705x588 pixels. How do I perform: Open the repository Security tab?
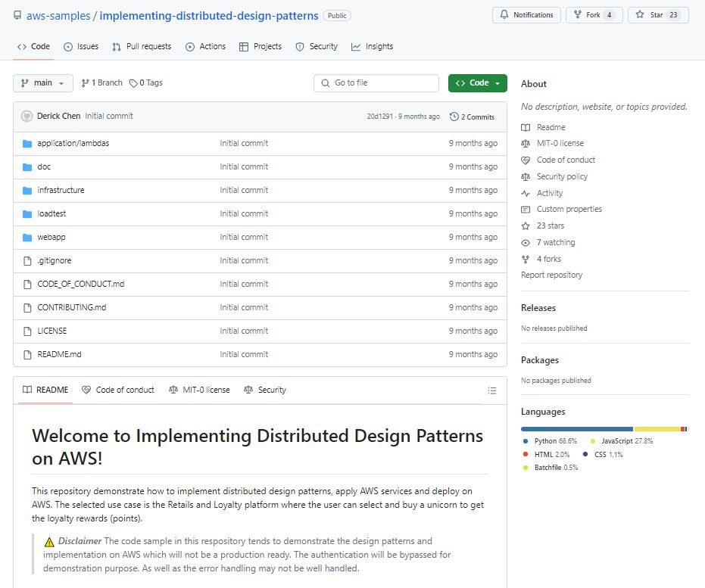tap(317, 46)
